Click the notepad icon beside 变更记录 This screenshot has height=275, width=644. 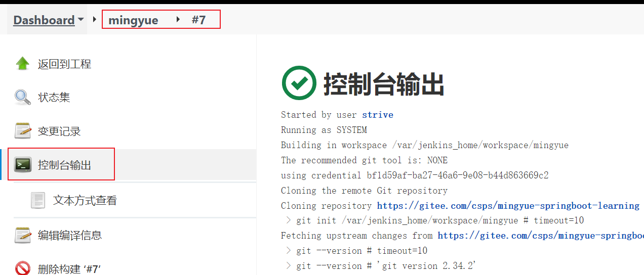23,131
